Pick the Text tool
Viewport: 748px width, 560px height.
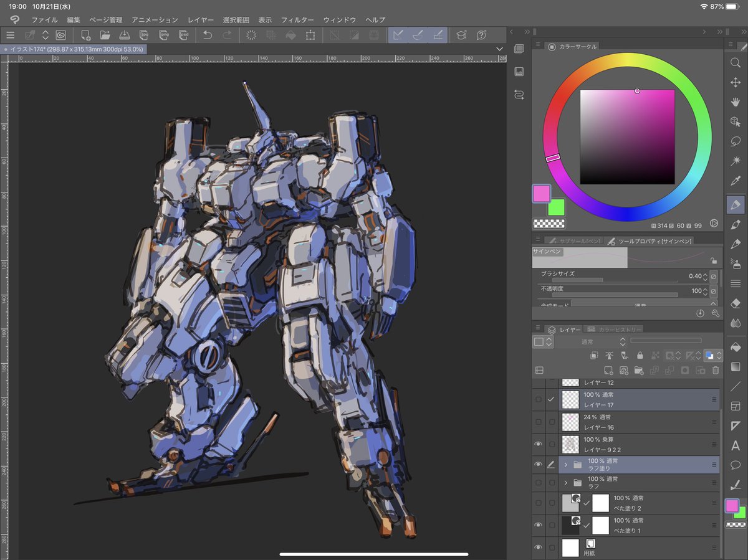[736, 445]
